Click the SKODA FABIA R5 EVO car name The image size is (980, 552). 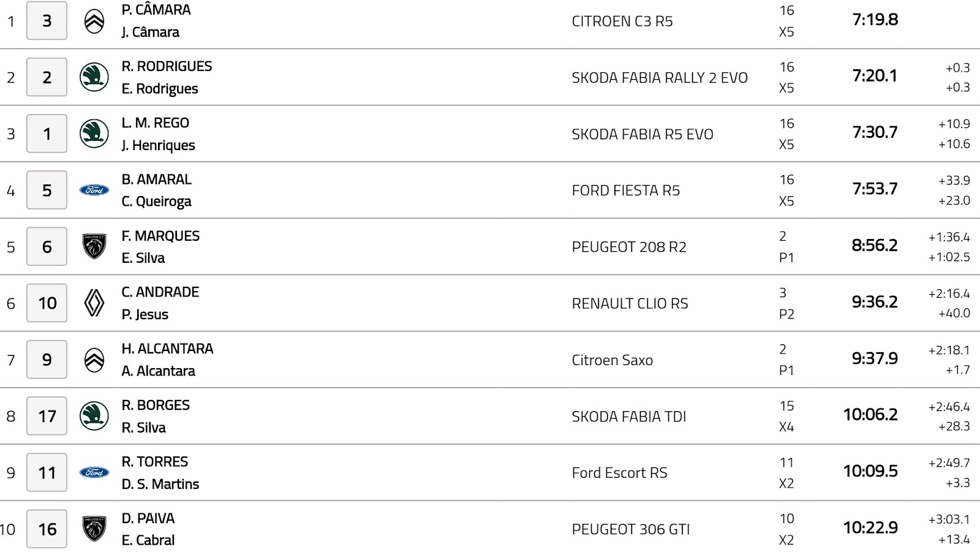pyautogui.click(x=643, y=134)
